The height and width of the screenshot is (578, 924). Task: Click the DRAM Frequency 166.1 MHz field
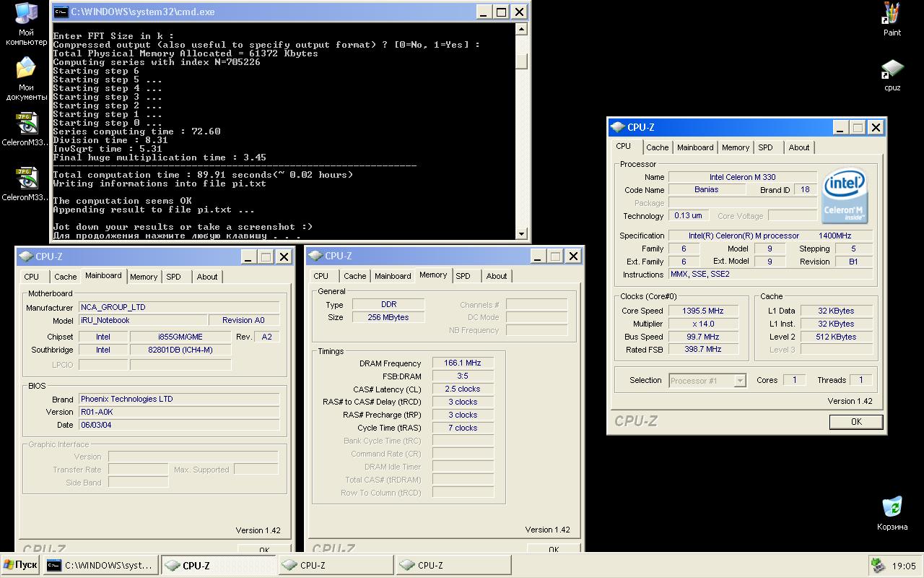point(463,363)
